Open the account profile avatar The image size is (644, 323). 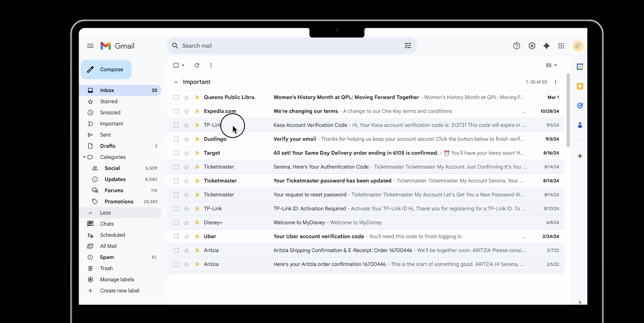click(x=578, y=46)
